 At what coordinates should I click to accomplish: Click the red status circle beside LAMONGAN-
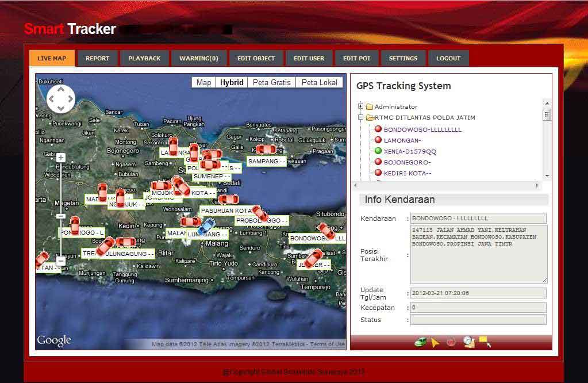pos(378,140)
